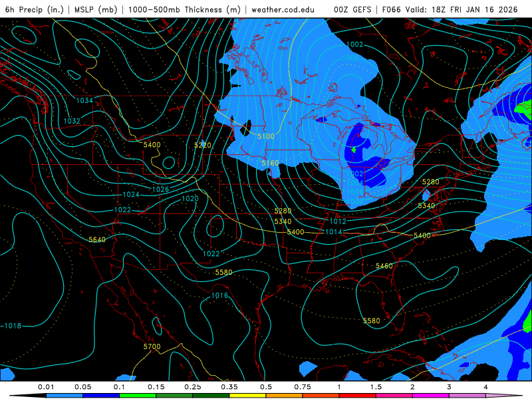Click the '1014' isobar label
Image resolution: width=532 pixels, height=399 pixels.
pos(334,231)
